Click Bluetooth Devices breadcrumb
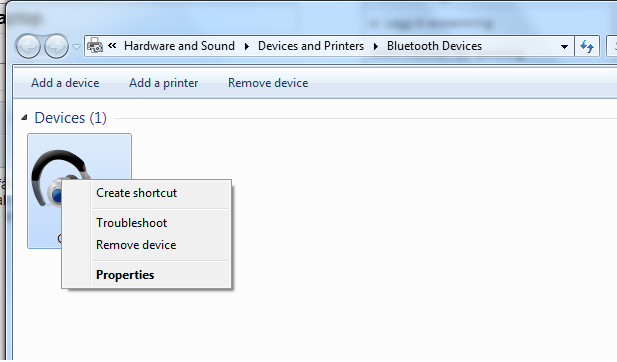 pyautogui.click(x=434, y=46)
